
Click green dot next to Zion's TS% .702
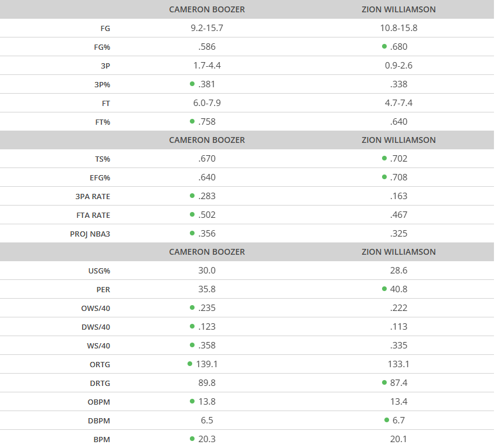pos(384,158)
